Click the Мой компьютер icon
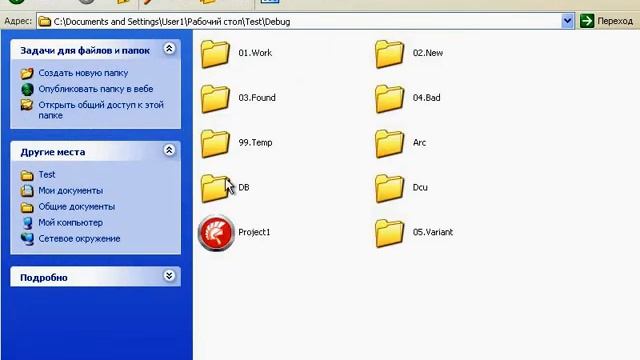 (27, 223)
